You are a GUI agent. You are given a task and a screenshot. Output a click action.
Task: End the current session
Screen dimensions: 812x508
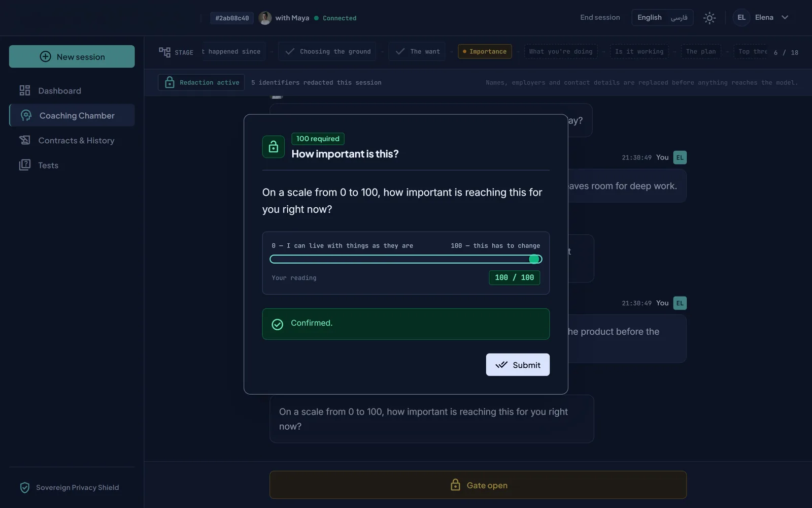pos(600,17)
